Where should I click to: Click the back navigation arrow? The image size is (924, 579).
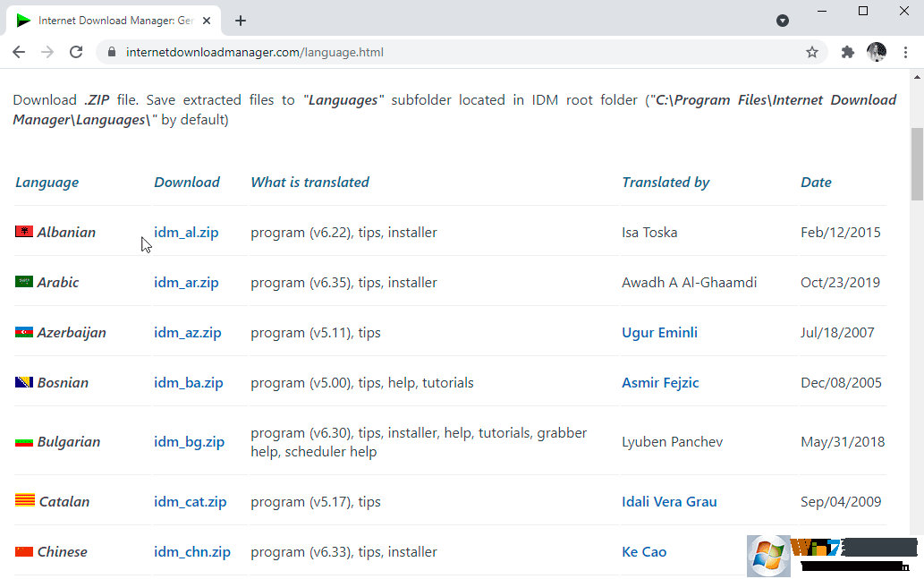pos(19,52)
